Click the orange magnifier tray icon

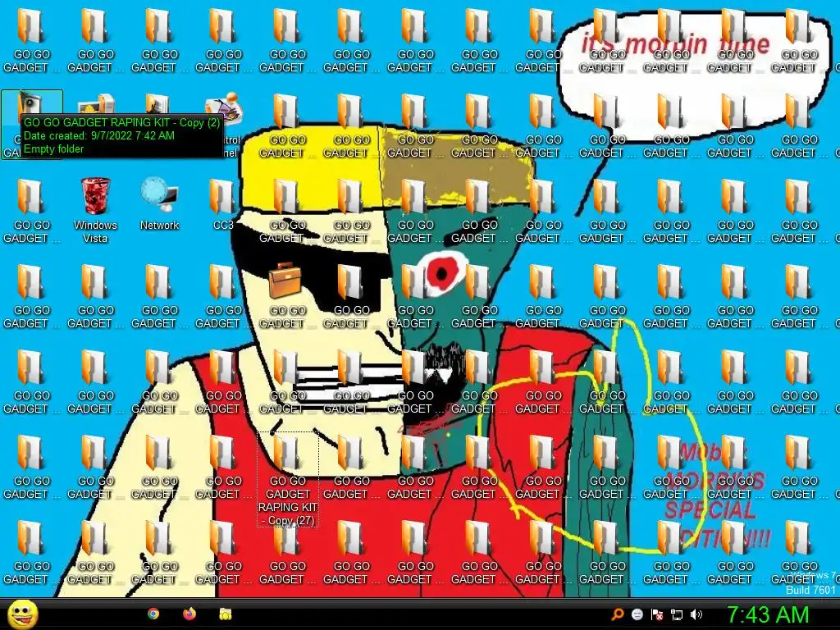pos(618,614)
